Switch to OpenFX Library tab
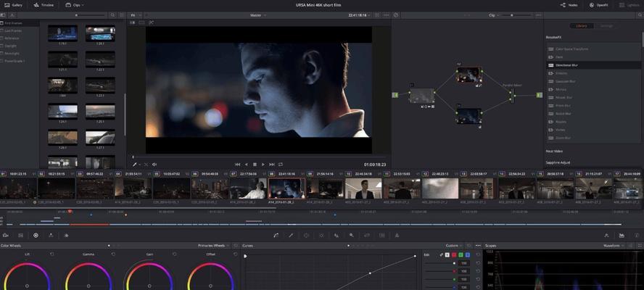Viewport: 644px width, 290px height. tap(582, 26)
